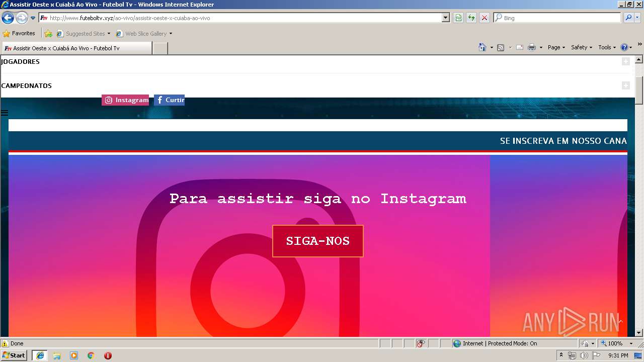Click the Instagram follow button
The width and height of the screenshot is (644, 362).
point(125,100)
